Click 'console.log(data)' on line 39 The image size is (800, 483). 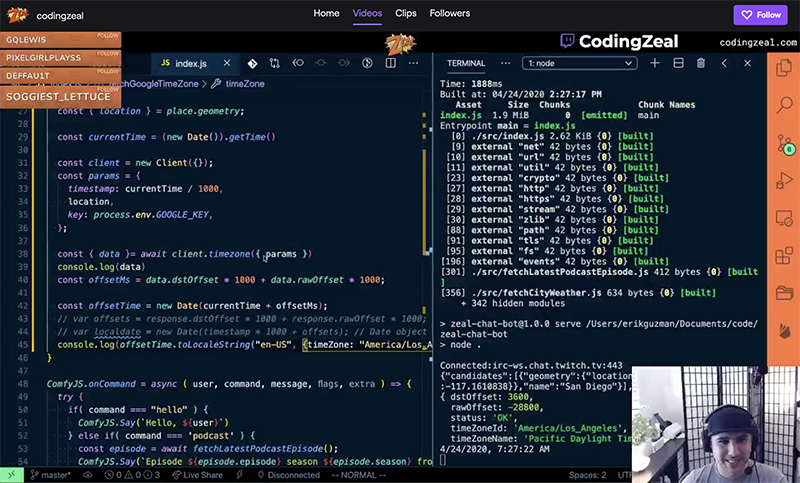[x=101, y=267]
